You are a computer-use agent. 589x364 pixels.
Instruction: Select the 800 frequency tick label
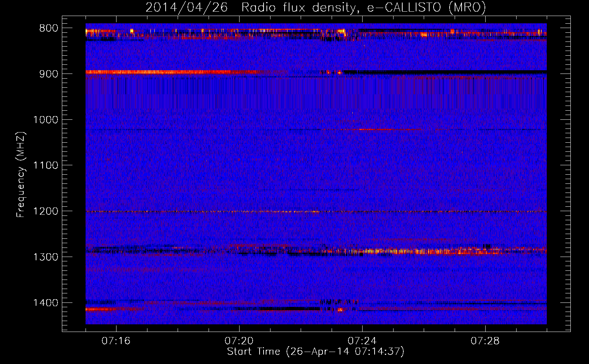point(49,28)
